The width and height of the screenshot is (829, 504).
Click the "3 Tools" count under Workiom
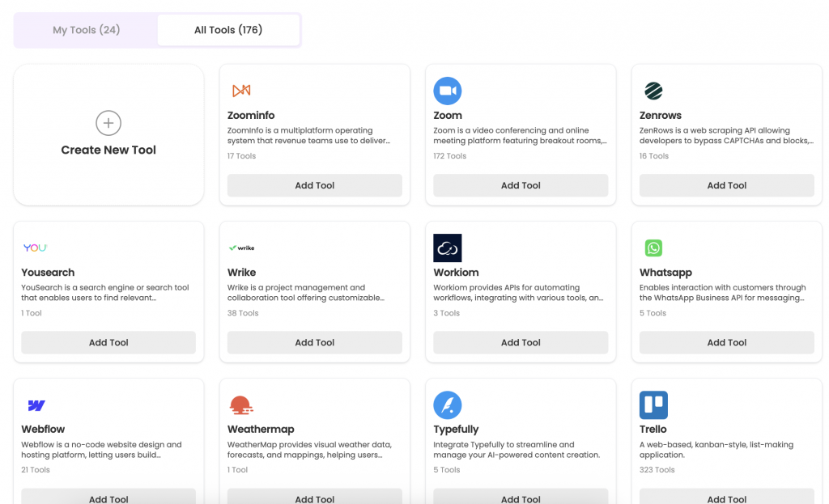[447, 313]
